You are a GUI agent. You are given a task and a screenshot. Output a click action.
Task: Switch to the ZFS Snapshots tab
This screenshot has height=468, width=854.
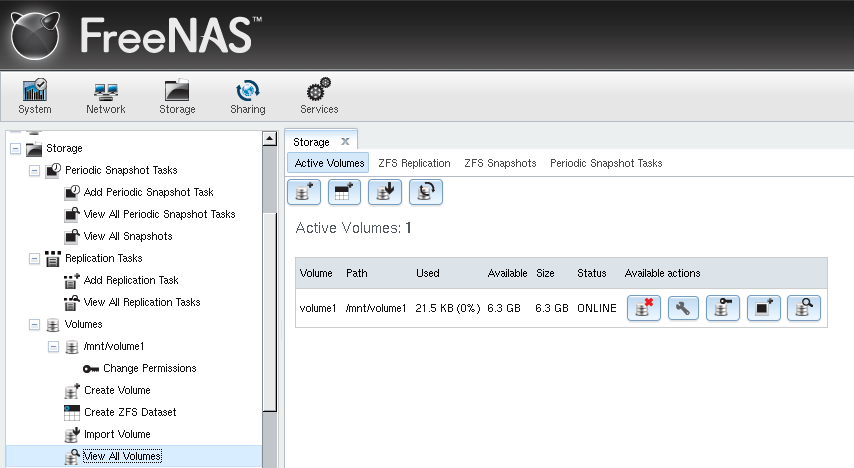[500, 163]
